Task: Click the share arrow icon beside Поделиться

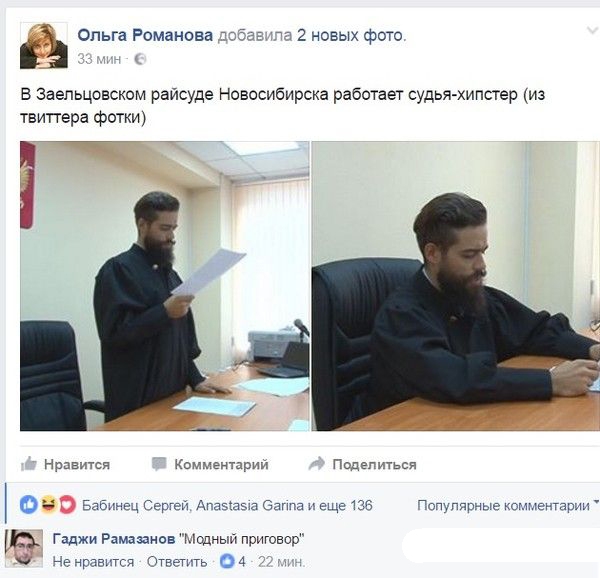Action: point(316,464)
